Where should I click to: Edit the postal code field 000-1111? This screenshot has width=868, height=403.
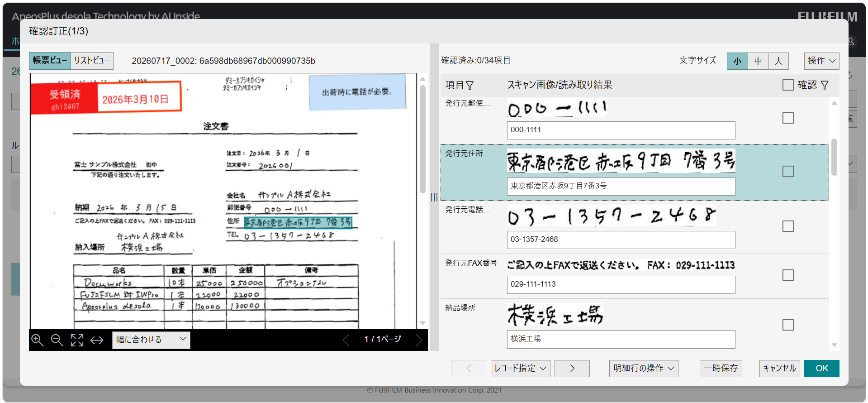pyautogui.click(x=621, y=130)
